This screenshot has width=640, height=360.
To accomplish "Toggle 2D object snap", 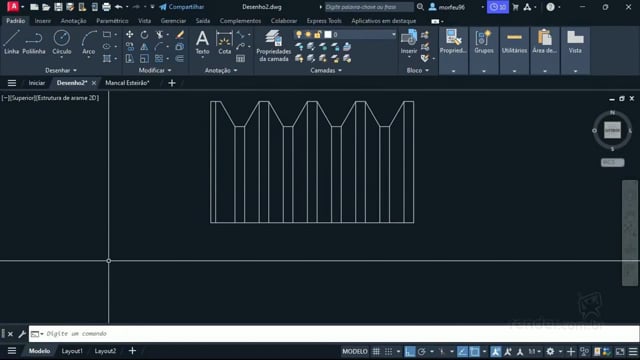I will point(475,351).
